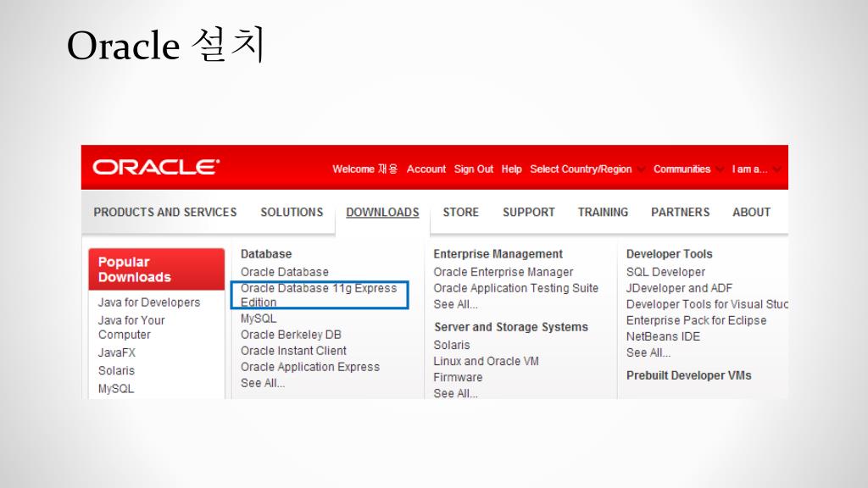This screenshot has height=488, width=868.
Task: Open Enterprise Pack for Eclipse
Action: [697, 319]
